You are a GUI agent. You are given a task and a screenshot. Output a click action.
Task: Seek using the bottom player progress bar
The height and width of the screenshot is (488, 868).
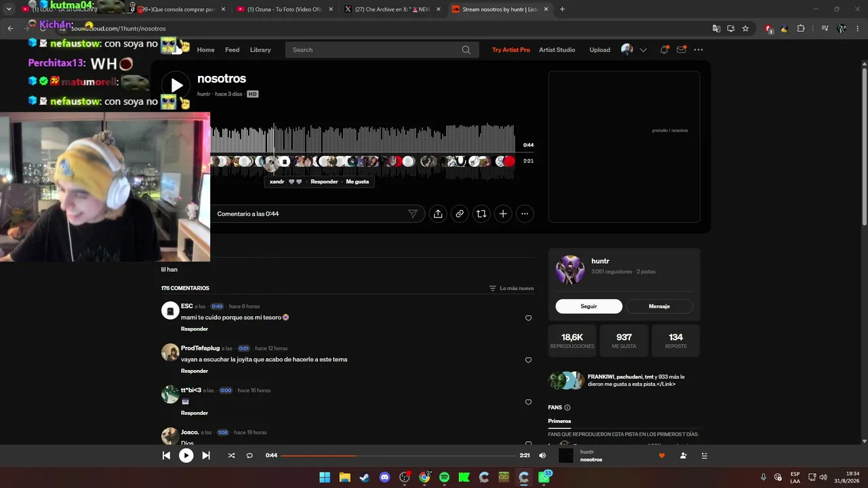click(399, 455)
